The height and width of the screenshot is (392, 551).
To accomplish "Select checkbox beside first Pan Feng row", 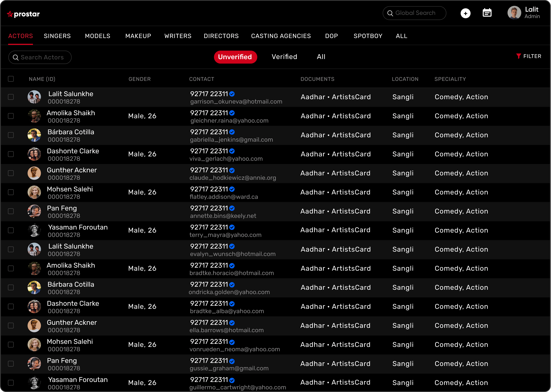I will (11, 211).
